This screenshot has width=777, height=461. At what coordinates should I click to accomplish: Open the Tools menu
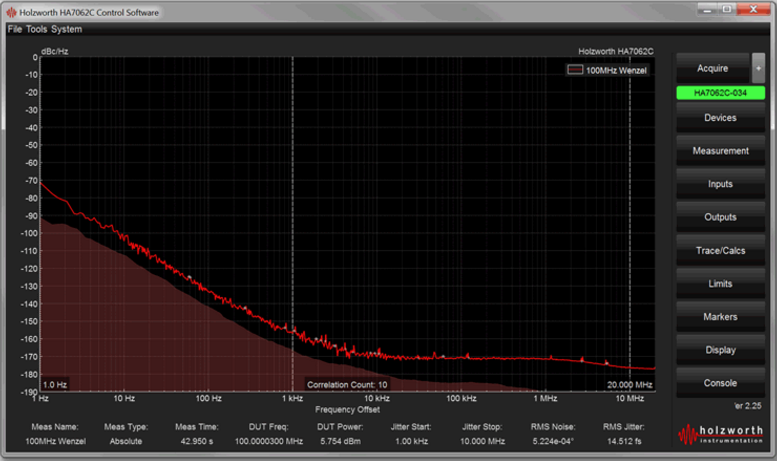36,29
